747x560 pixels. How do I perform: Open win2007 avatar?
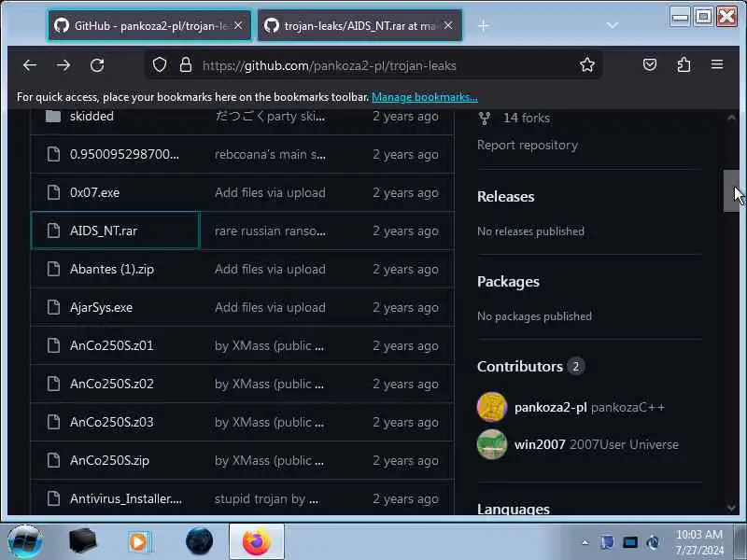(x=492, y=444)
